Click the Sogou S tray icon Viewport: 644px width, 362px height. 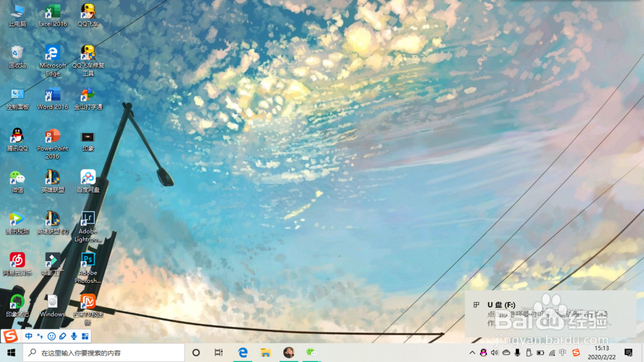(x=576, y=352)
